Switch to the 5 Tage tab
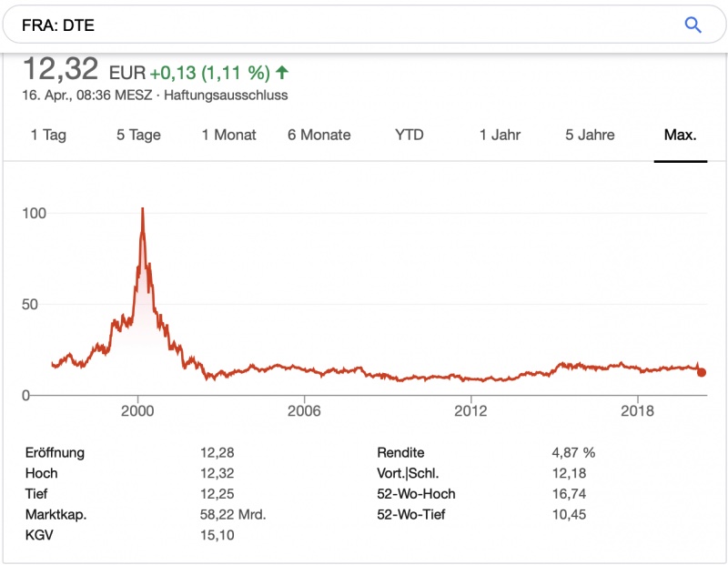The height and width of the screenshot is (565, 728). [137, 135]
